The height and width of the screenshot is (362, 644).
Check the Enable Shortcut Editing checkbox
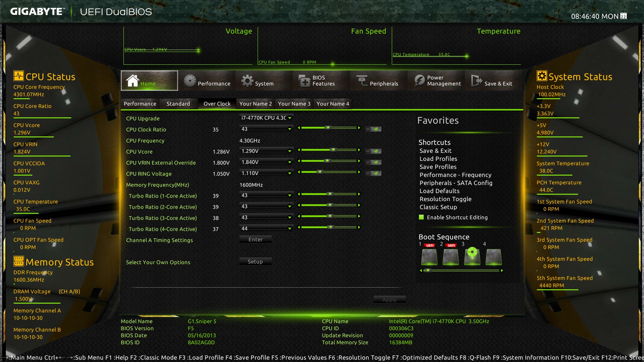(421, 217)
